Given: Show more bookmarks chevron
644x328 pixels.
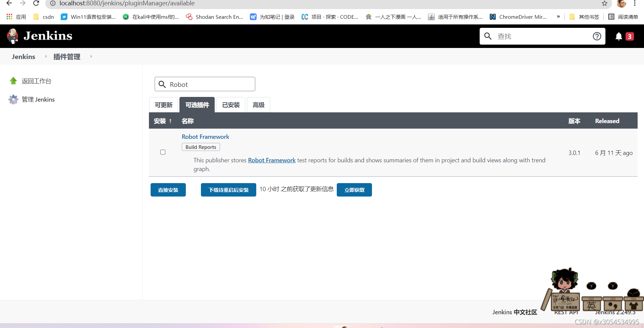Looking at the screenshot, I should coord(558,16).
